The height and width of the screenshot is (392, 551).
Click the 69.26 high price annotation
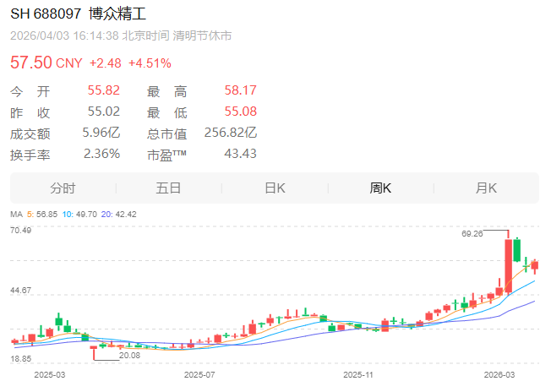(472, 234)
